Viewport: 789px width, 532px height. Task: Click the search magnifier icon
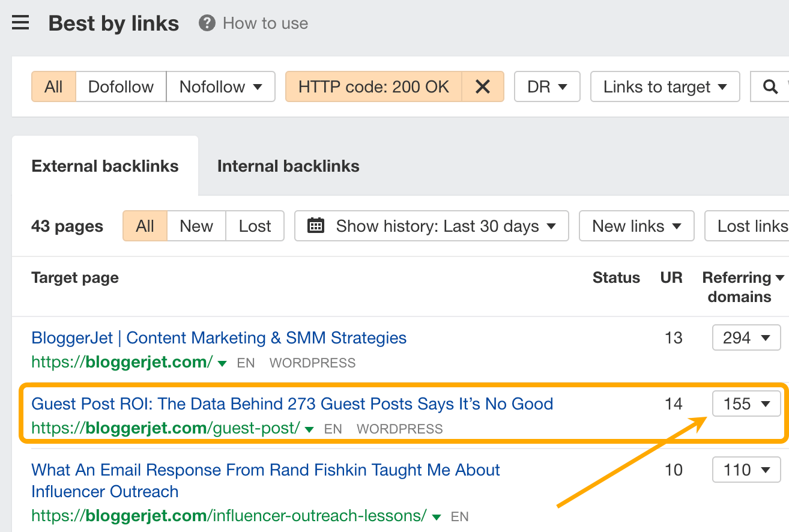(770, 86)
